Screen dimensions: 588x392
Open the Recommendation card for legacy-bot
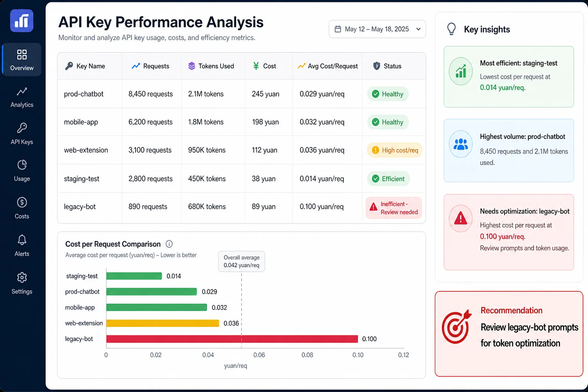coord(509,334)
